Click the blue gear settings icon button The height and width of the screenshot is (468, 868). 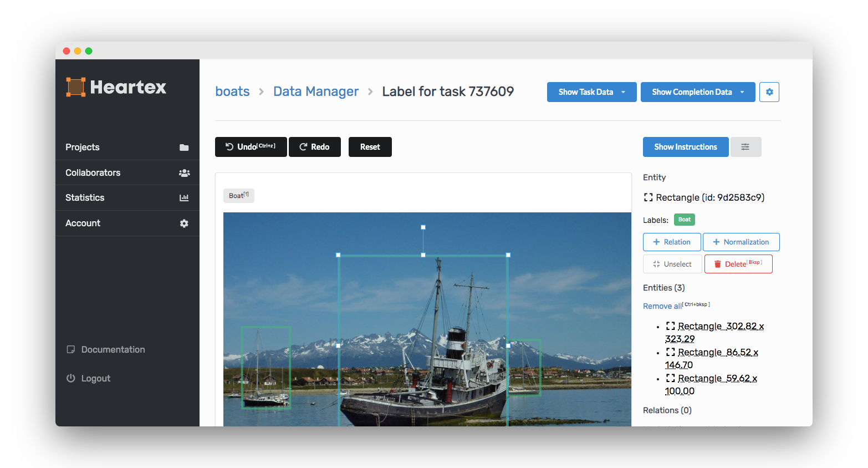(769, 92)
